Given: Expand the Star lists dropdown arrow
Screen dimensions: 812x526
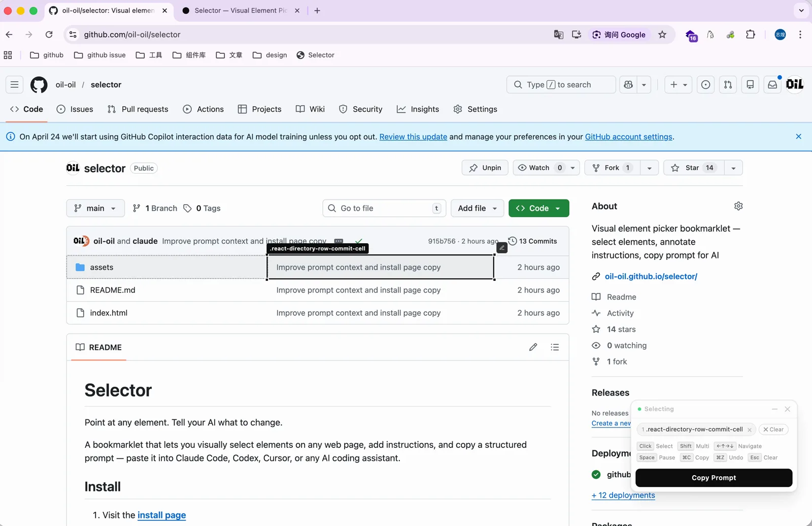Looking at the screenshot, I should pos(733,168).
